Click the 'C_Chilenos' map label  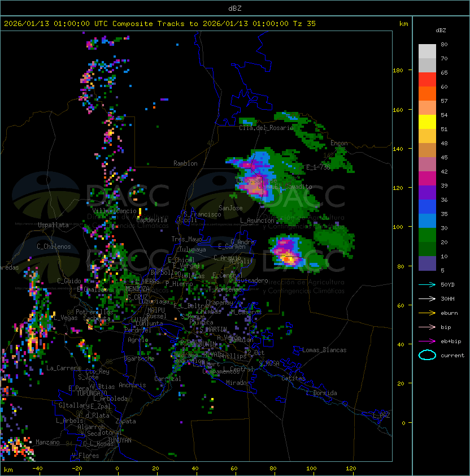pos(54,246)
